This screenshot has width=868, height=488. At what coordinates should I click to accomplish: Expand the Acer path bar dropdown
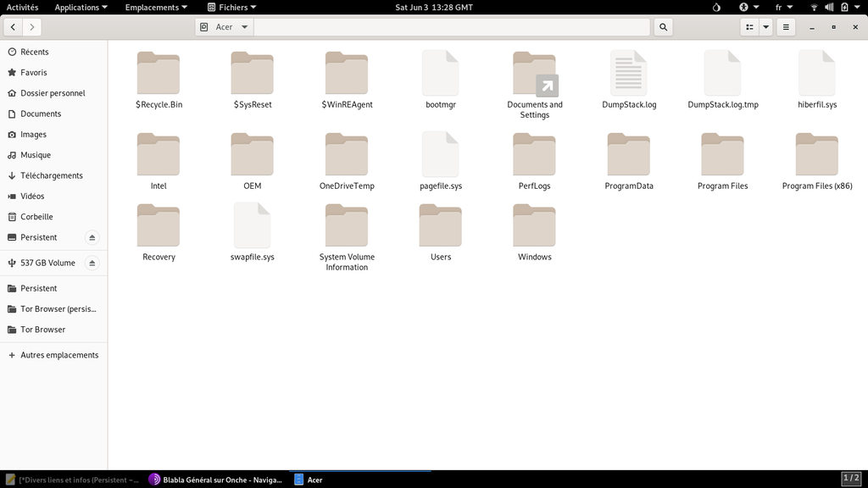(245, 27)
